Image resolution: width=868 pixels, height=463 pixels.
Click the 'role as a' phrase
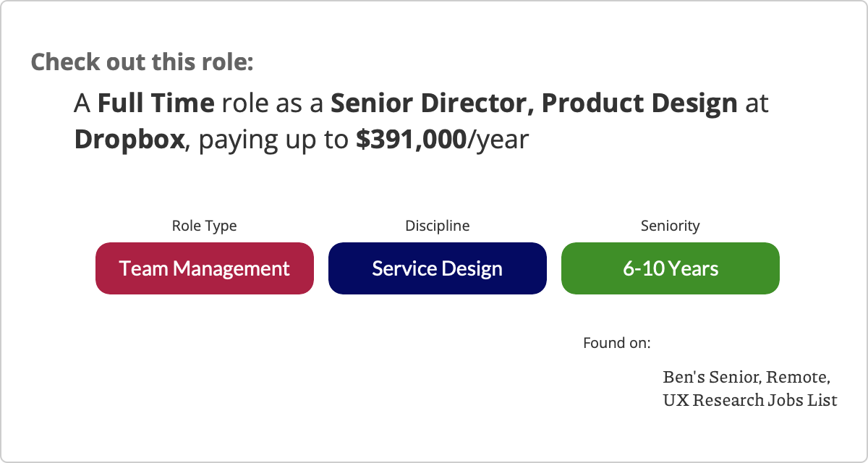pos(273,104)
